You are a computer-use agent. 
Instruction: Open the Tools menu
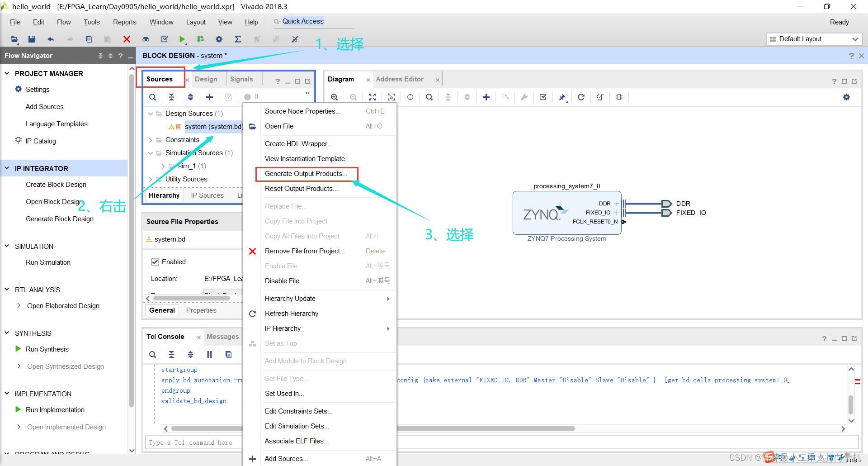91,22
